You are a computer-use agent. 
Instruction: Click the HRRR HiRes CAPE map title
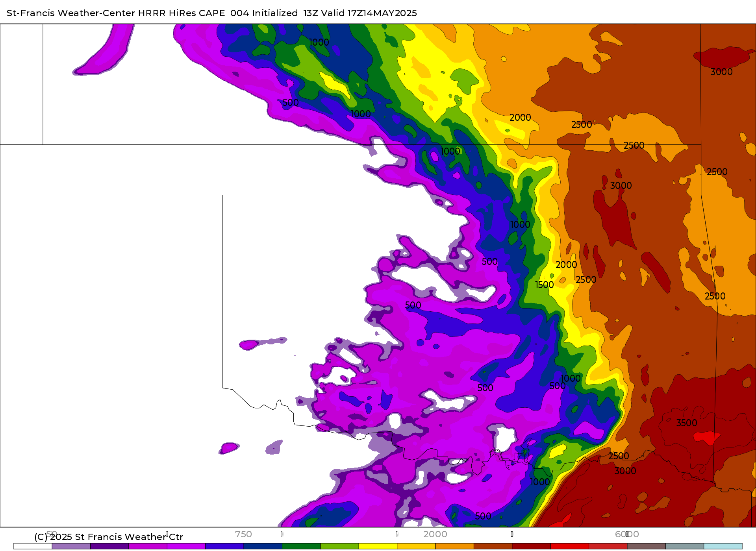(212, 13)
